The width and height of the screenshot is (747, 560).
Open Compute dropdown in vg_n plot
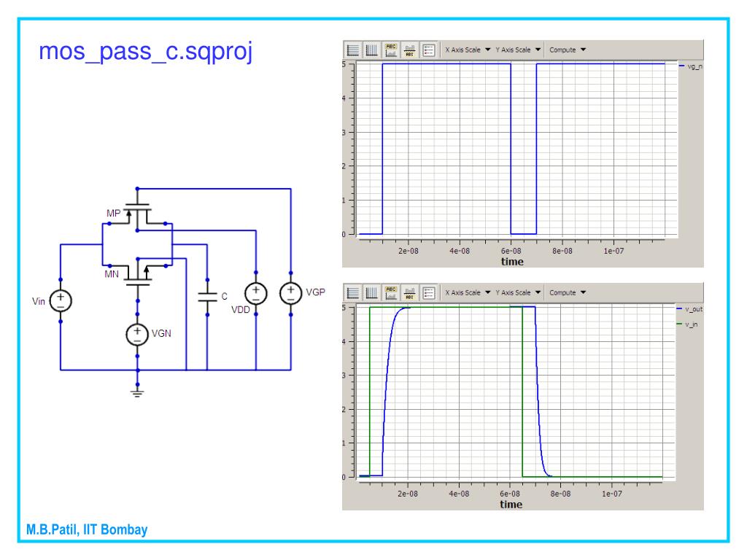click(x=568, y=50)
